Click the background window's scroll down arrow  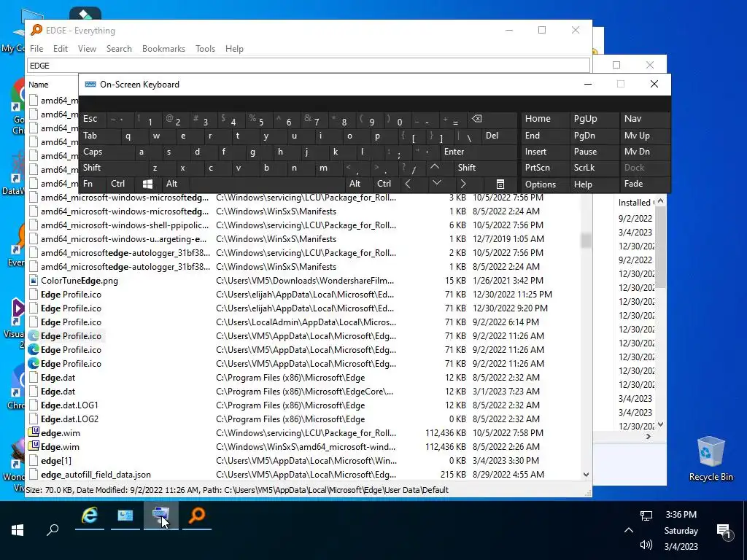tap(660, 424)
